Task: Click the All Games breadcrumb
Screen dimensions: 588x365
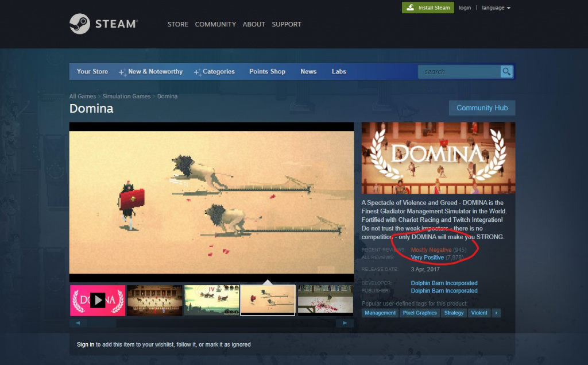Action: (83, 96)
